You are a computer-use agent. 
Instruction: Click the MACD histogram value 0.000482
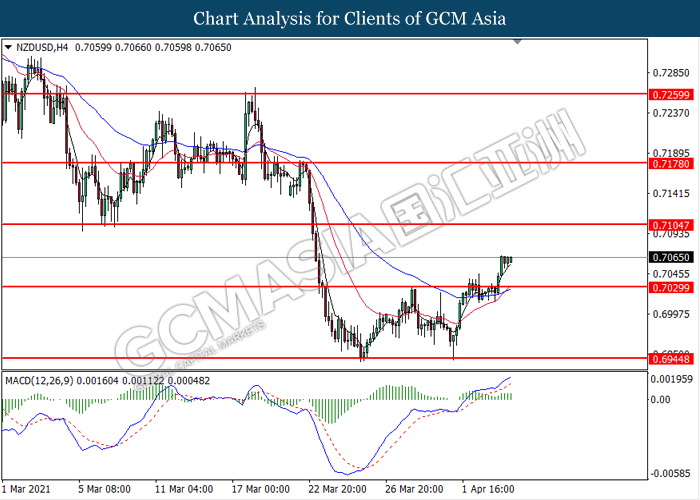pos(188,381)
